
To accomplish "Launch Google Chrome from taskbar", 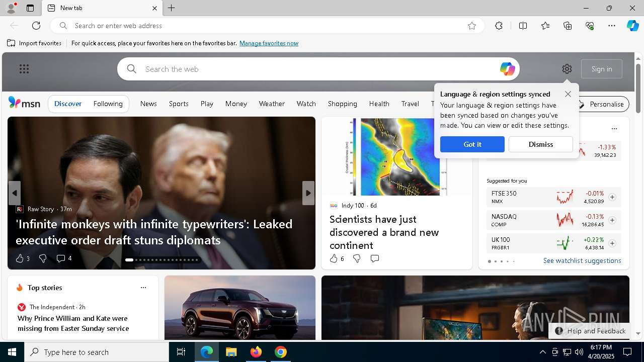I will (x=281, y=352).
